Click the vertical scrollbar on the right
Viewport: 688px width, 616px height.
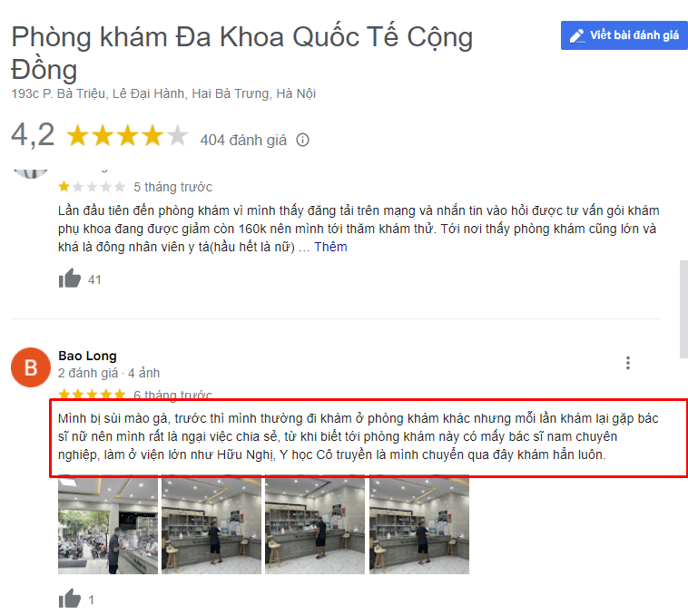(683, 309)
